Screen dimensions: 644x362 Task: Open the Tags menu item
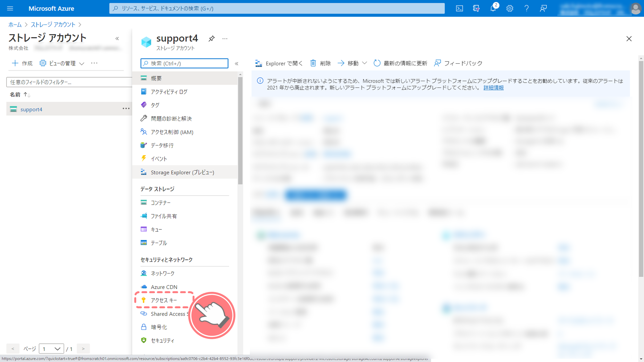(185, 105)
